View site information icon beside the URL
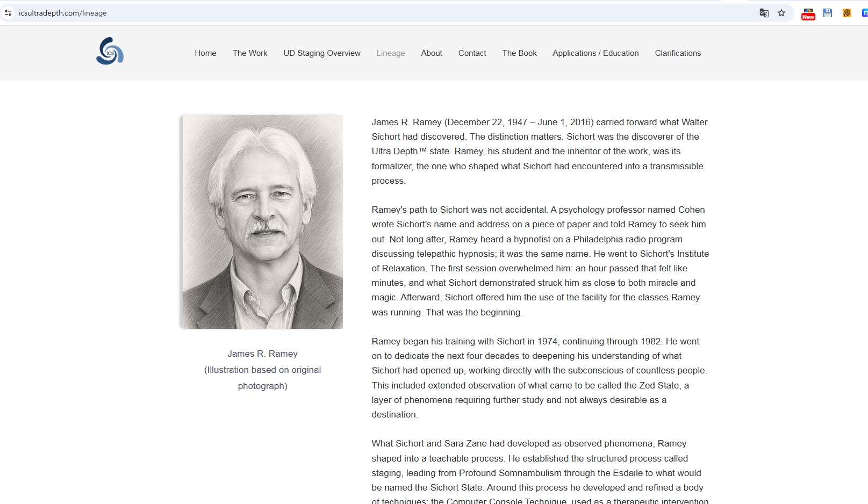This screenshot has height=504, width=868. [8, 13]
